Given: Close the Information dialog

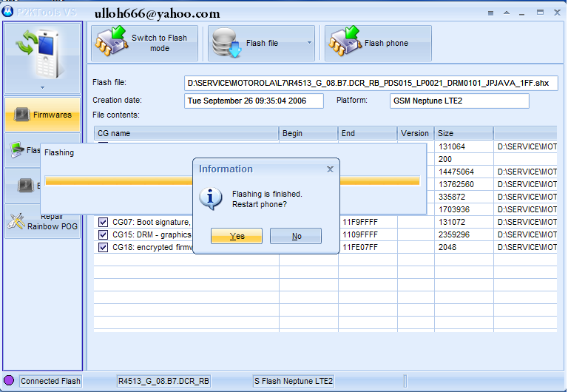Looking at the screenshot, I should click(330, 169).
